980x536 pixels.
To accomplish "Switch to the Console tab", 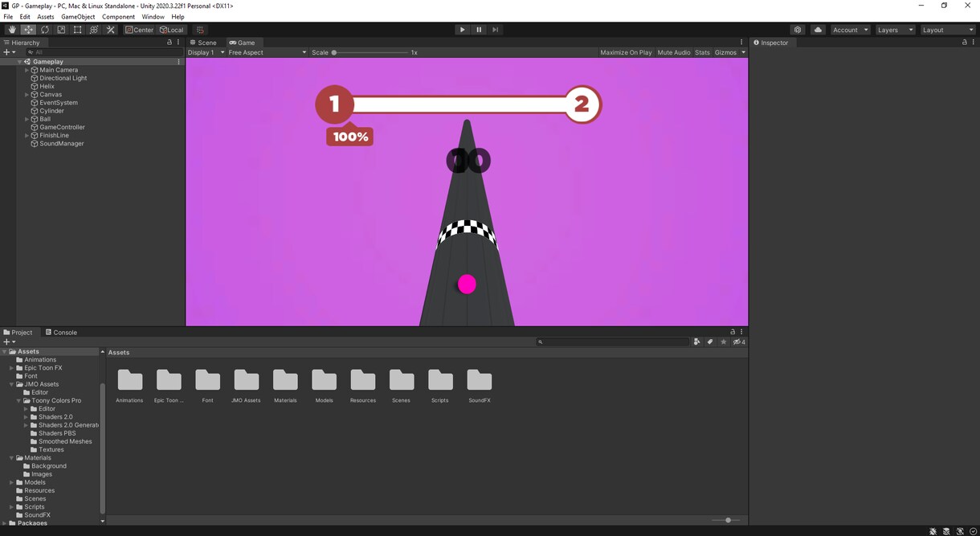I will point(61,332).
